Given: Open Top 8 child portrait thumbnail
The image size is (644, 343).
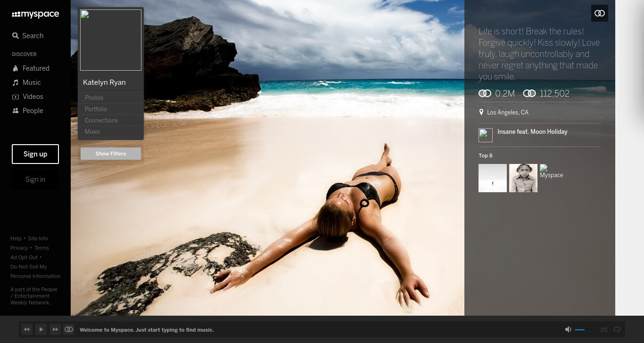Looking at the screenshot, I should click(523, 178).
